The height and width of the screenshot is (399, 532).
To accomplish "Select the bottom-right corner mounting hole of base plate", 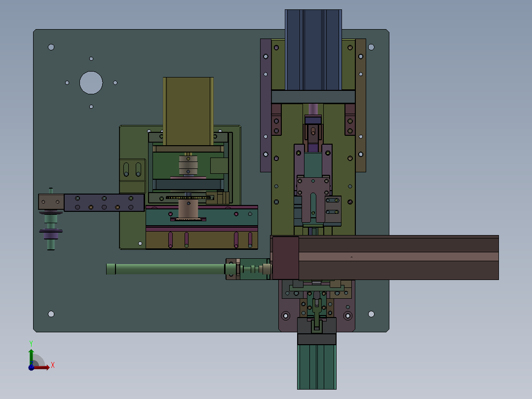I will [x=371, y=314].
